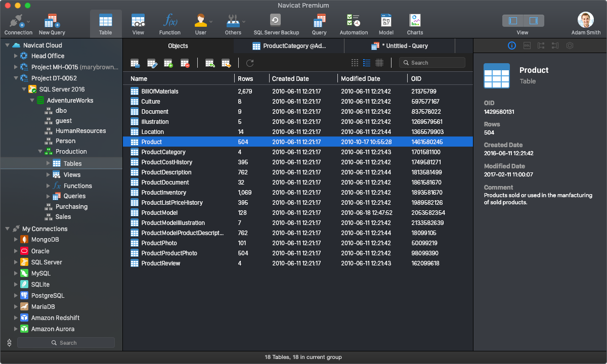This screenshot has width=607, height=364.
Task: Collapse the SQL Server 2016 connection
Action: coord(24,89)
